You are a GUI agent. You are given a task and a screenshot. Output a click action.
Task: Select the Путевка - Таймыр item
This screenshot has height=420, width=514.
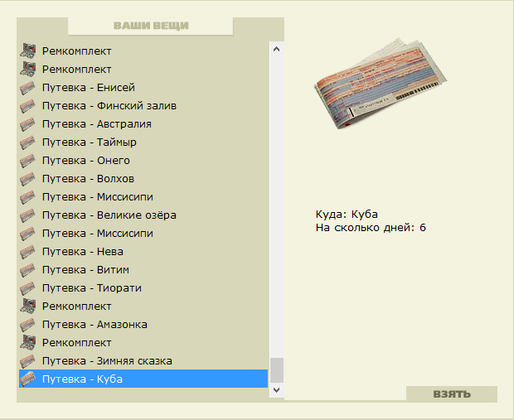click(x=143, y=142)
